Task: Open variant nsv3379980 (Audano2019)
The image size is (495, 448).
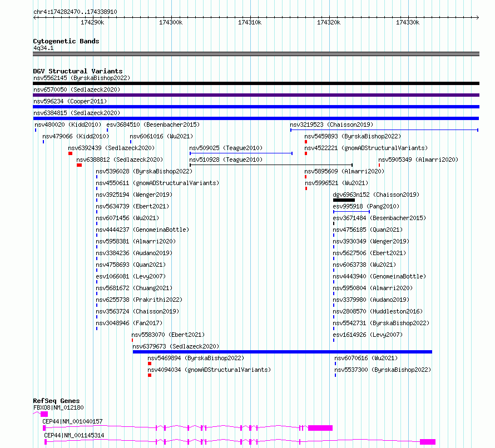Action: point(371,300)
